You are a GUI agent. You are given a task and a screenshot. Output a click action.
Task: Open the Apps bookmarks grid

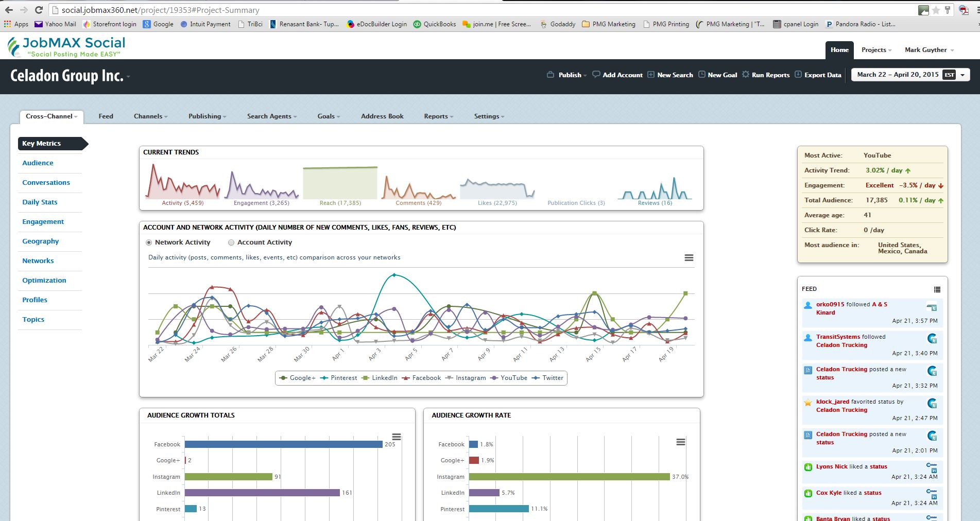pos(16,24)
